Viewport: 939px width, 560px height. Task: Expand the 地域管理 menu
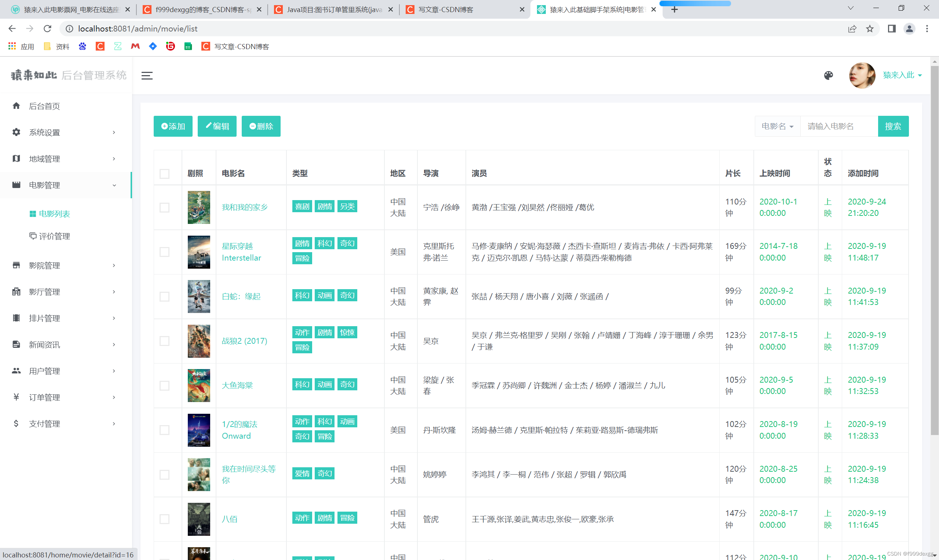click(114, 158)
